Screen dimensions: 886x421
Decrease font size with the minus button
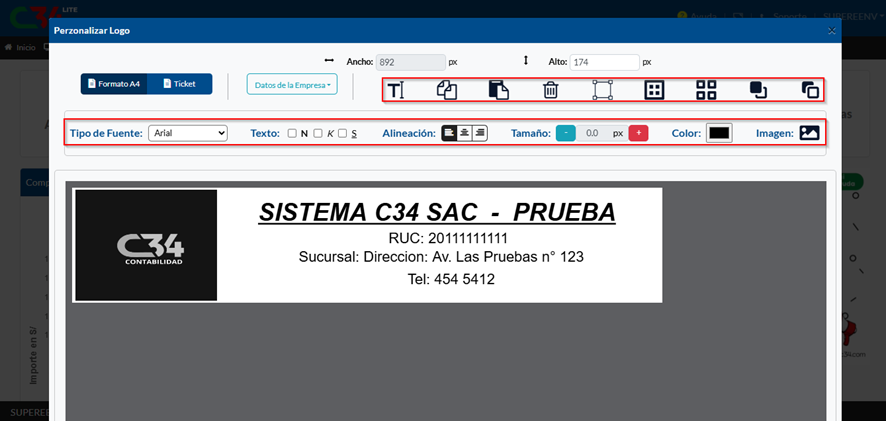click(566, 133)
